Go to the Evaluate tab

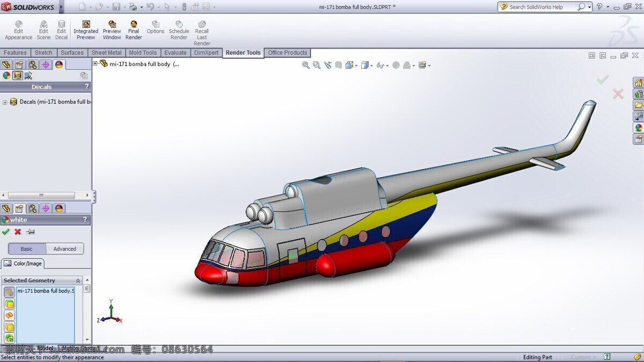(x=175, y=53)
